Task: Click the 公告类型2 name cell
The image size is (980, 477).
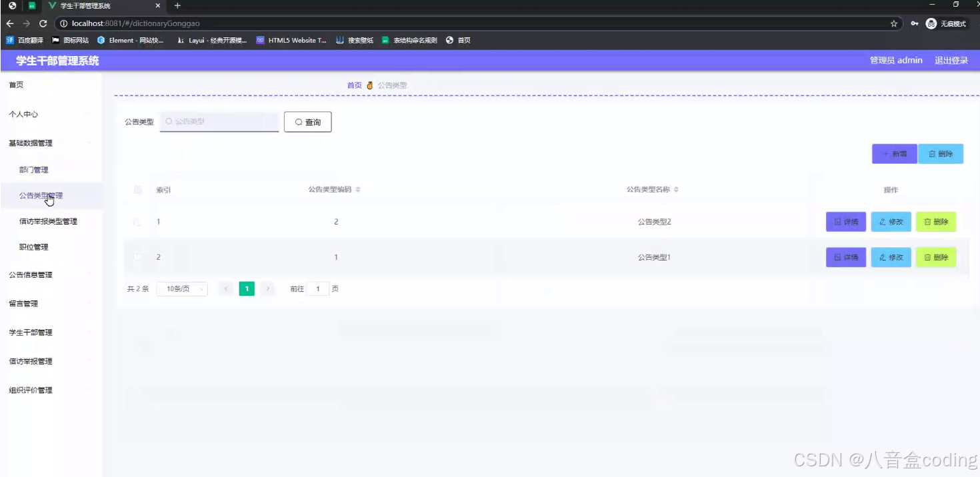Action: pyautogui.click(x=654, y=222)
